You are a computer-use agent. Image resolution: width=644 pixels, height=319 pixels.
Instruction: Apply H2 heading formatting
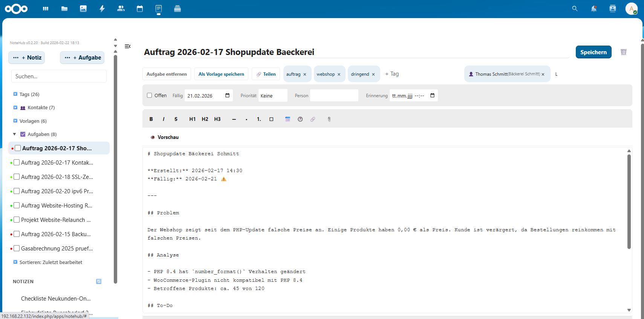coord(205,119)
